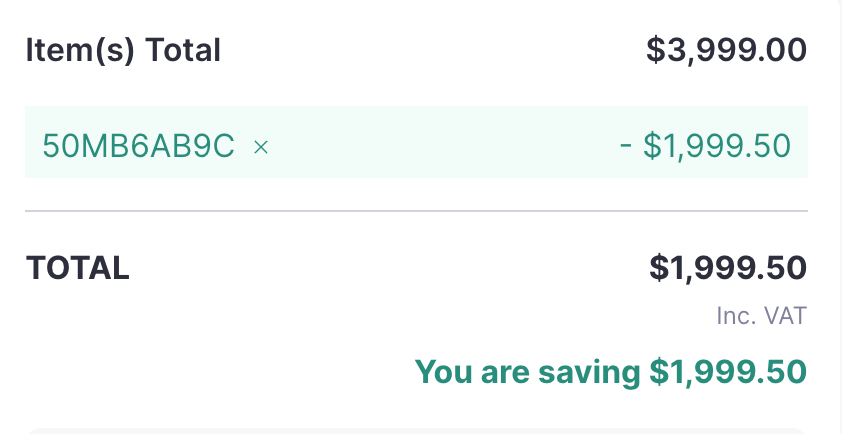Screen dimensions: 842x434
Task: Click the "Inc. VAT" note
Action: (761, 317)
